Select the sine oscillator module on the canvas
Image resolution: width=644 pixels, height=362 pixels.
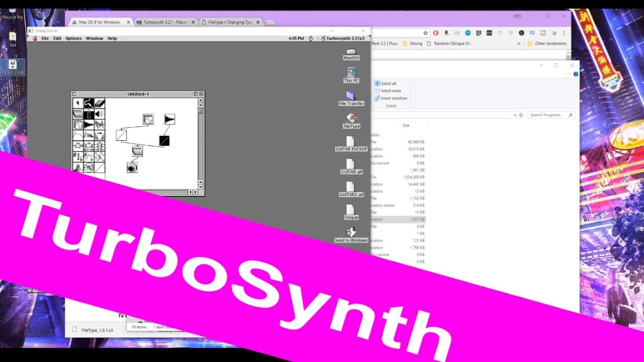tap(148, 119)
